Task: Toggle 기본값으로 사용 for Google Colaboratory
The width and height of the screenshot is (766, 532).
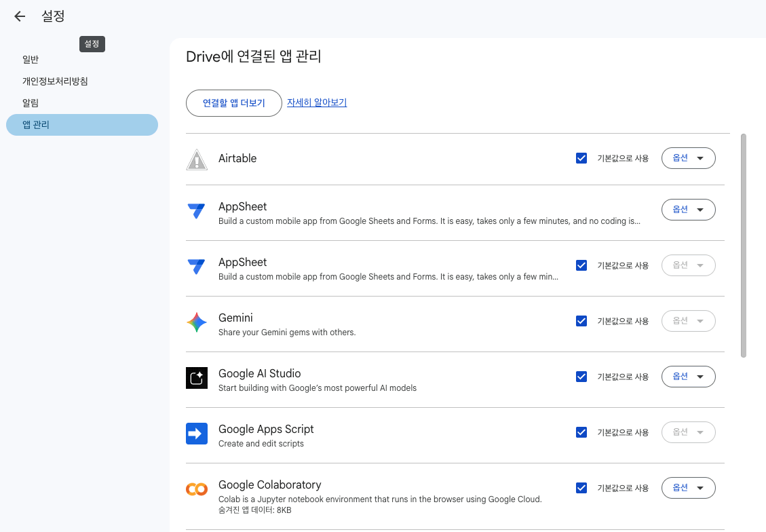Action: pyautogui.click(x=581, y=487)
